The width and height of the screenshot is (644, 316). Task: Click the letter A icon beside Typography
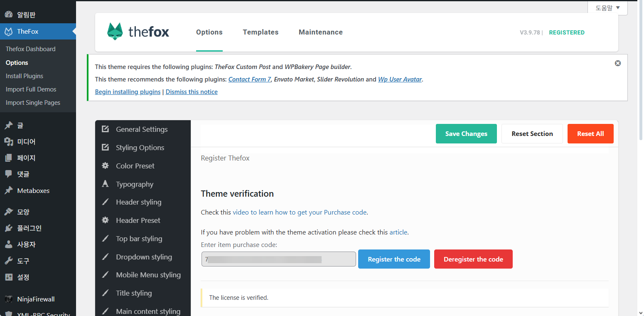(106, 184)
